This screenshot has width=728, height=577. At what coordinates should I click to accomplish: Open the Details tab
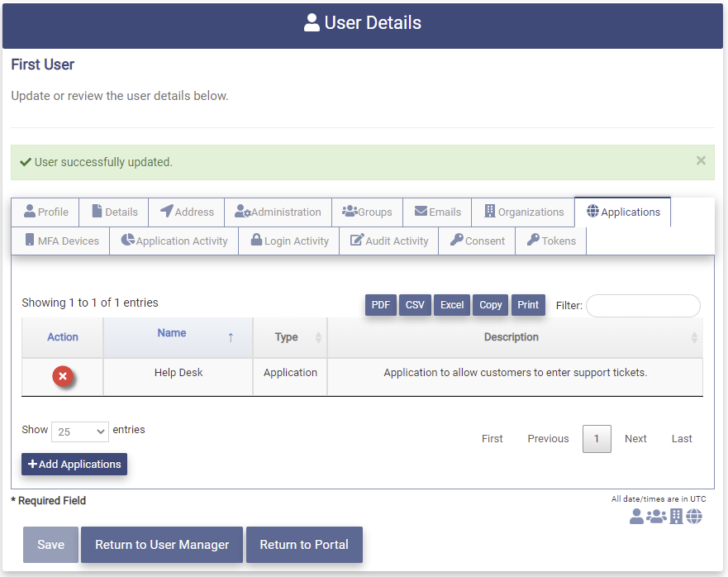coord(114,212)
